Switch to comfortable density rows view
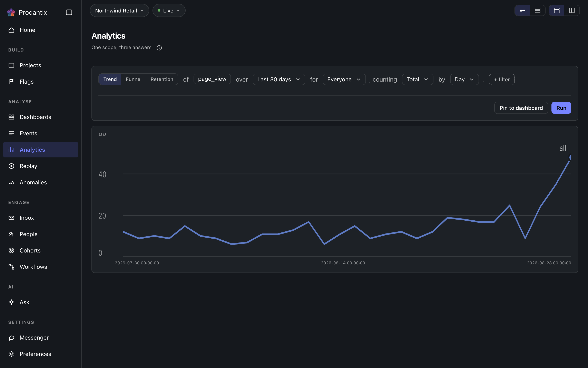 pyautogui.click(x=537, y=10)
